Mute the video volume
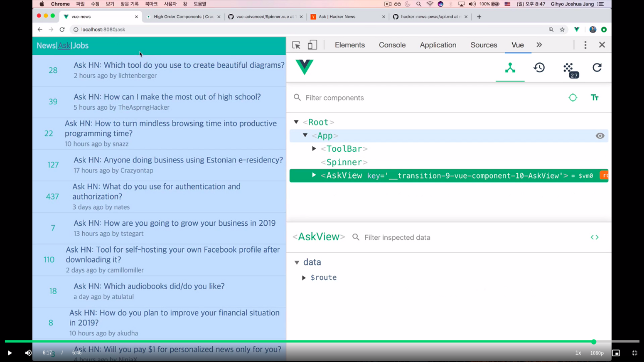 tap(28, 353)
